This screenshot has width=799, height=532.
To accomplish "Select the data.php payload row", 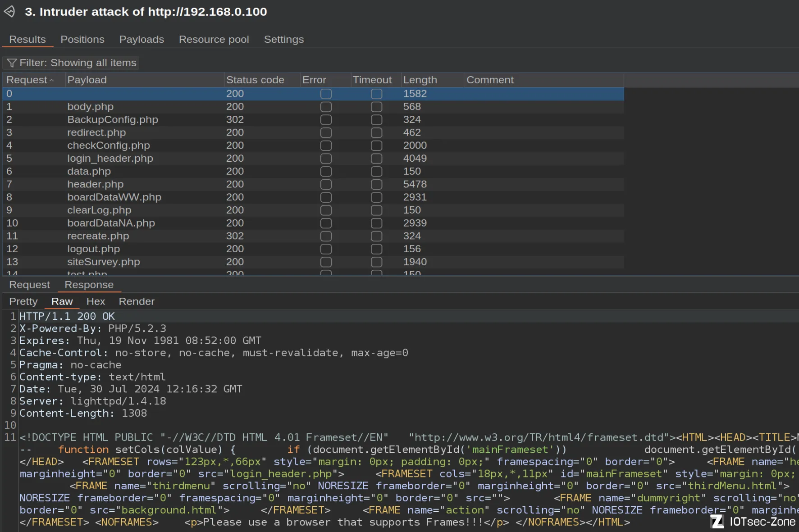I will pyautogui.click(x=313, y=171).
